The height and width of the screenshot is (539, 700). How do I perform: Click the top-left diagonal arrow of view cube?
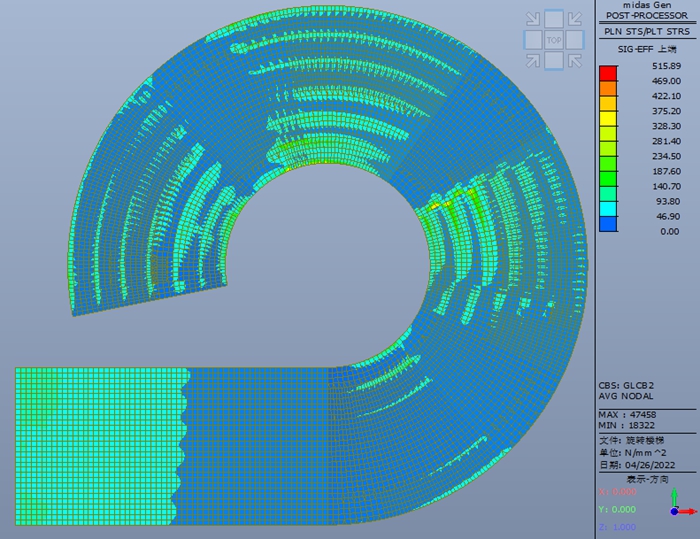[534, 19]
